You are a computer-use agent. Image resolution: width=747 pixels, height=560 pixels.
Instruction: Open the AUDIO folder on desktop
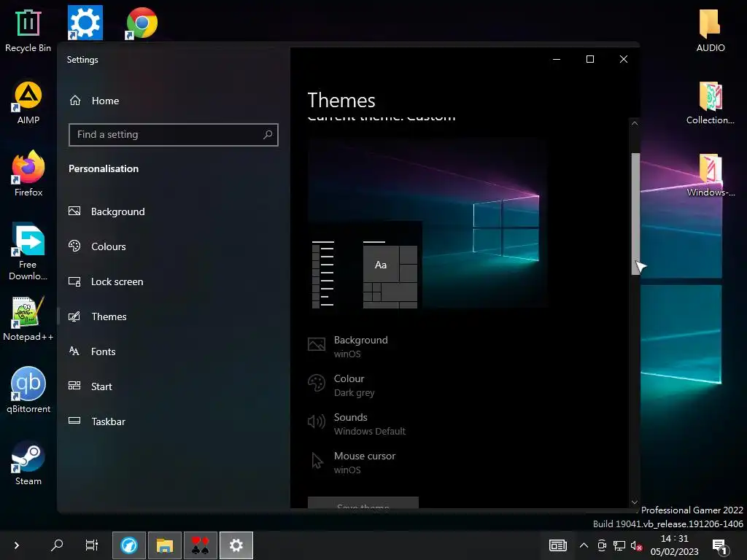(710, 31)
